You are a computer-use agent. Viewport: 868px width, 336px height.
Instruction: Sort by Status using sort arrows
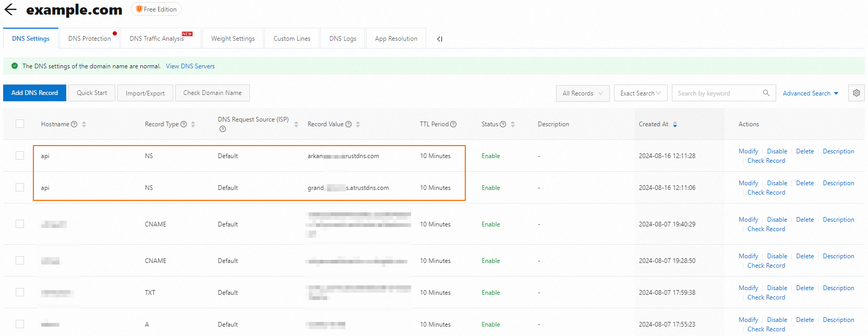513,124
